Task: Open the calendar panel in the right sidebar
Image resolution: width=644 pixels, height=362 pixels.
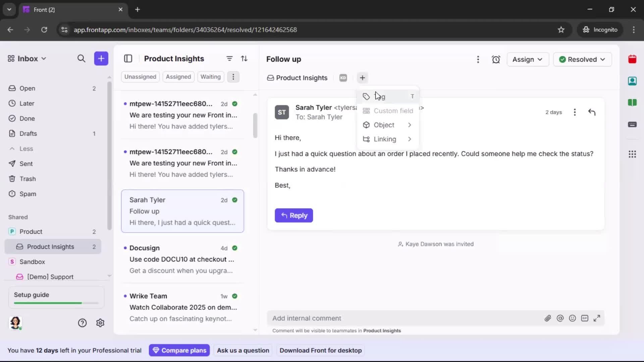Action: (633, 59)
